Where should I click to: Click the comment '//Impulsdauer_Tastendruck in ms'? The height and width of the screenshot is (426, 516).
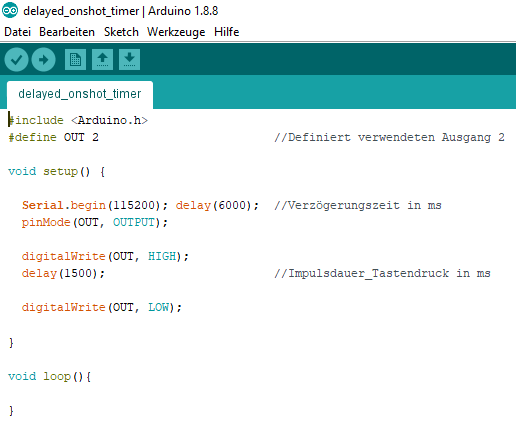pyautogui.click(x=382, y=273)
